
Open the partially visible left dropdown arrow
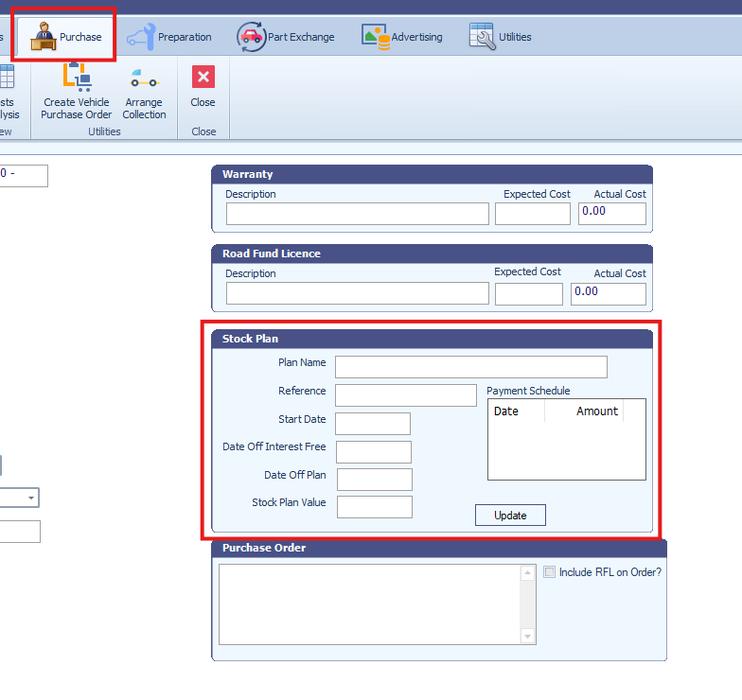pyautogui.click(x=31, y=498)
